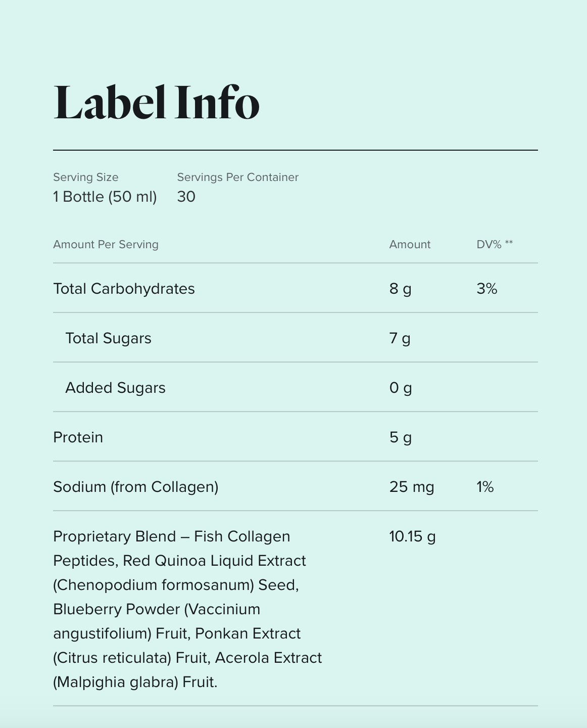This screenshot has width=587, height=728.
Task: Click the 7 g sugars amount
Action: [400, 338]
